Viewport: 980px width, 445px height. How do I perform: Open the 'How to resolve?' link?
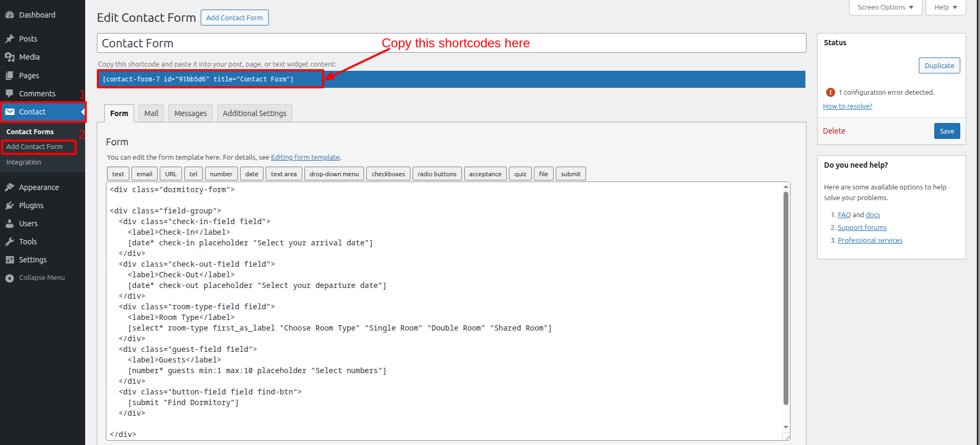pos(847,106)
